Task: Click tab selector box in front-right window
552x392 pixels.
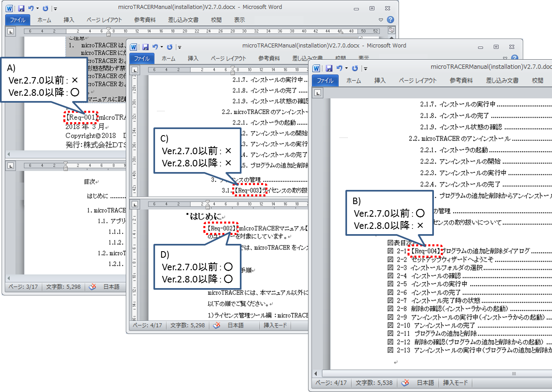Action: [x=318, y=93]
